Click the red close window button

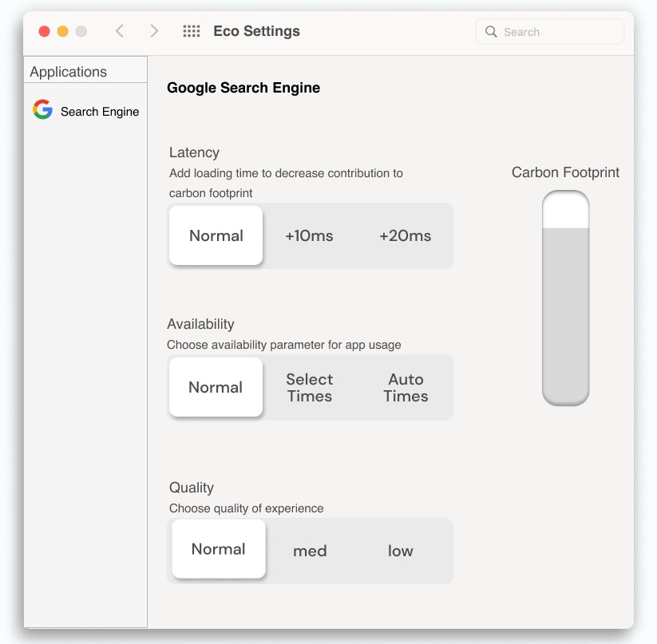point(45,32)
